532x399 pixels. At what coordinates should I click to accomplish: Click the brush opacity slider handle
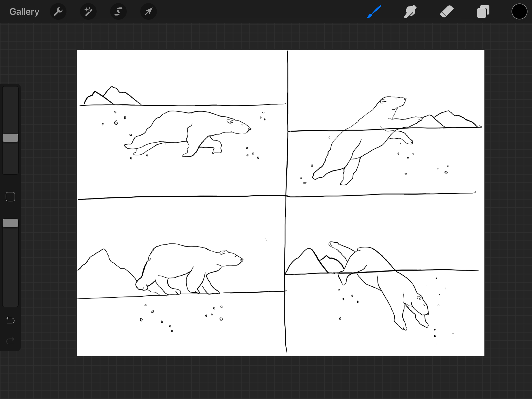10,223
